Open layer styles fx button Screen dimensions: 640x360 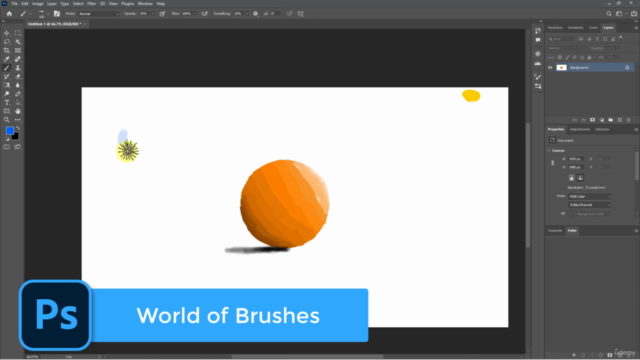[x=583, y=120]
